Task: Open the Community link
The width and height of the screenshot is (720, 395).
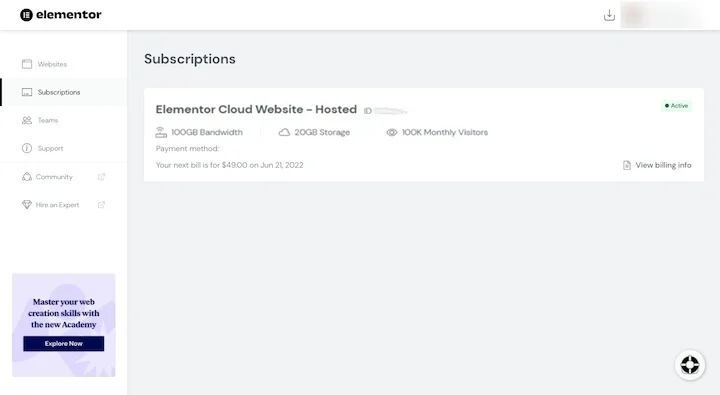Action: 54,177
